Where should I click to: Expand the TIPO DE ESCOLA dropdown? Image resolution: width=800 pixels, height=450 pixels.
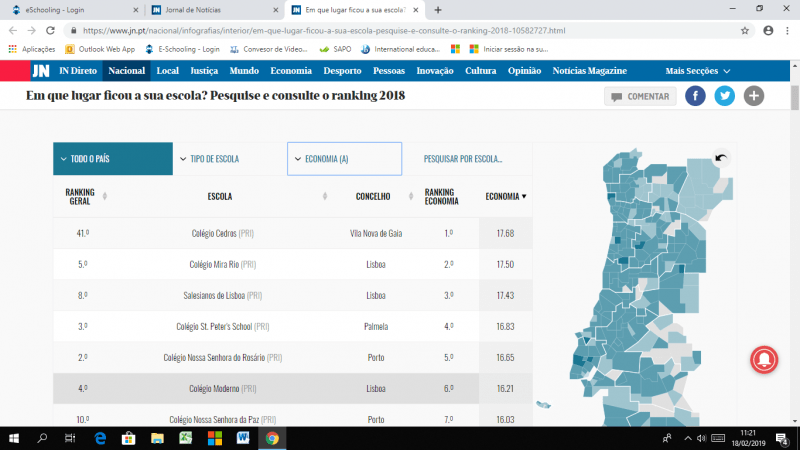click(230, 159)
